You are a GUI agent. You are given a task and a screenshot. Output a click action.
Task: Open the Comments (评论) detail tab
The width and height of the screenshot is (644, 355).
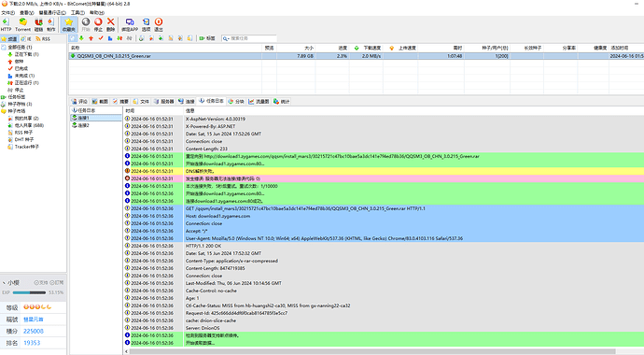79,101
